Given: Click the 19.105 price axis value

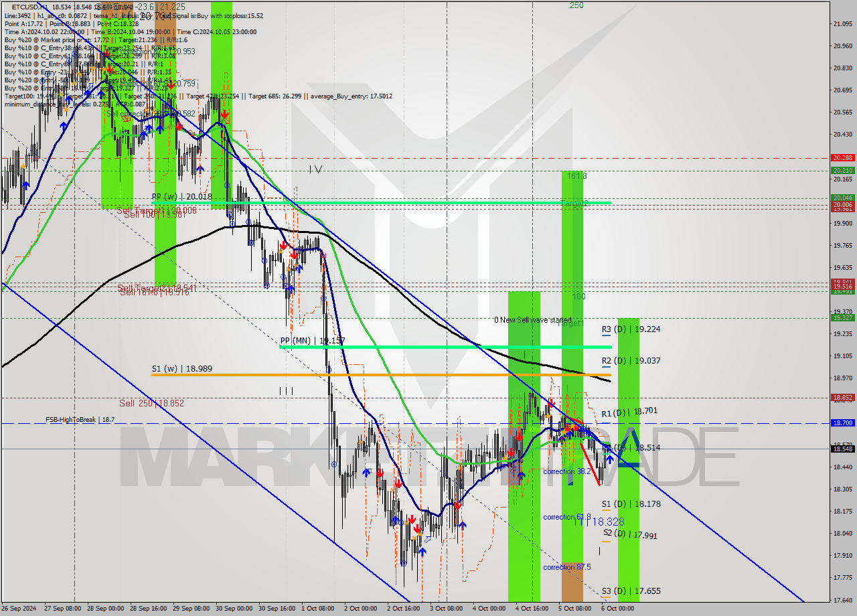Looking at the screenshot, I should (843, 356).
